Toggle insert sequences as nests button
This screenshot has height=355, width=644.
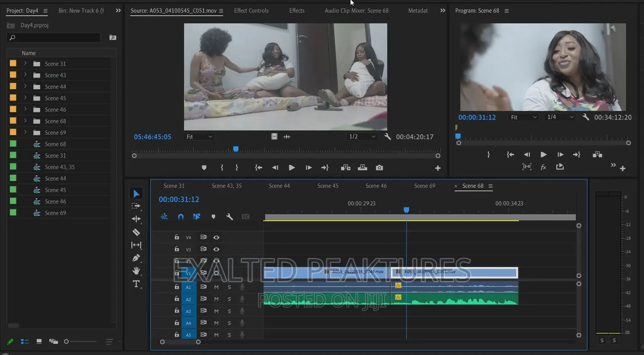(x=164, y=217)
